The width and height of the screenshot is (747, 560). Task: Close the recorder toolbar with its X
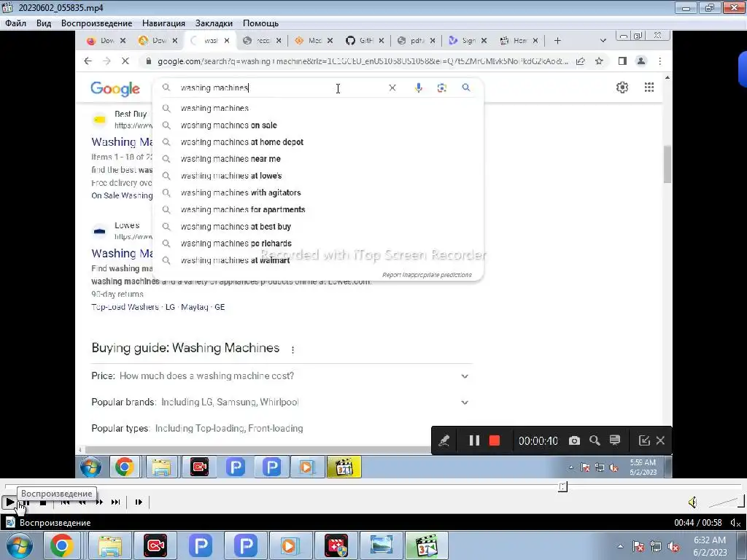click(660, 440)
